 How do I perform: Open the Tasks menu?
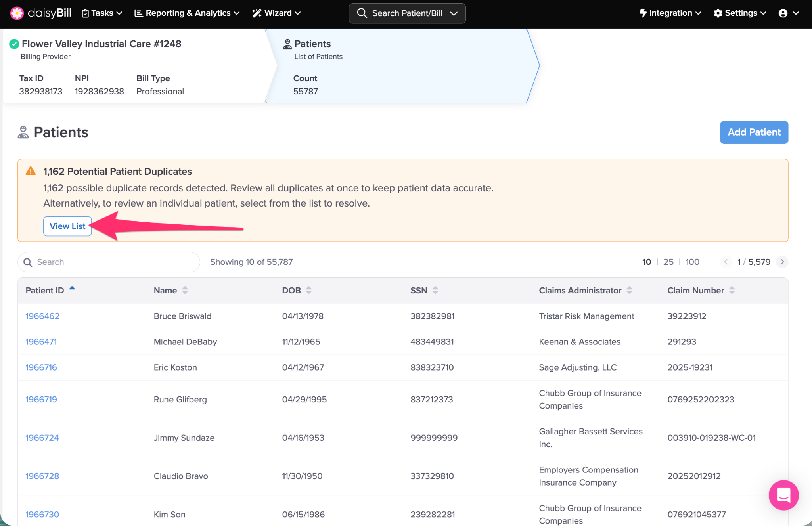tap(101, 13)
